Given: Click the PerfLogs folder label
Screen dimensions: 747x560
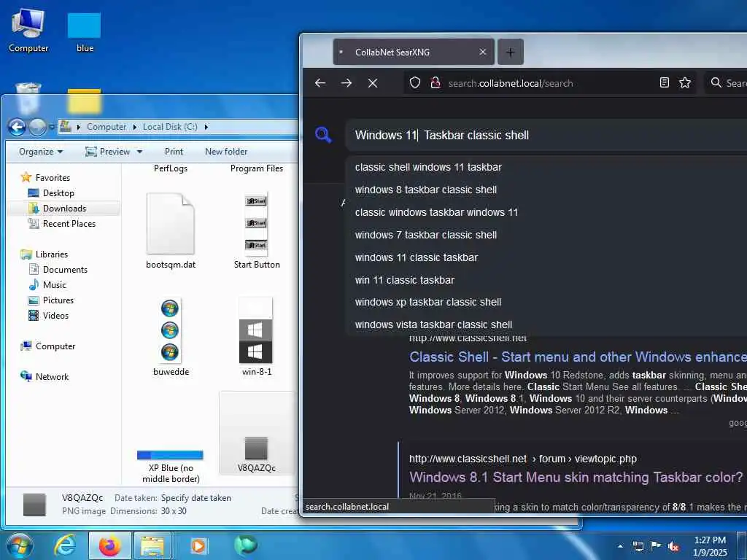Looking at the screenshot, I should click(x=171, y=168).
